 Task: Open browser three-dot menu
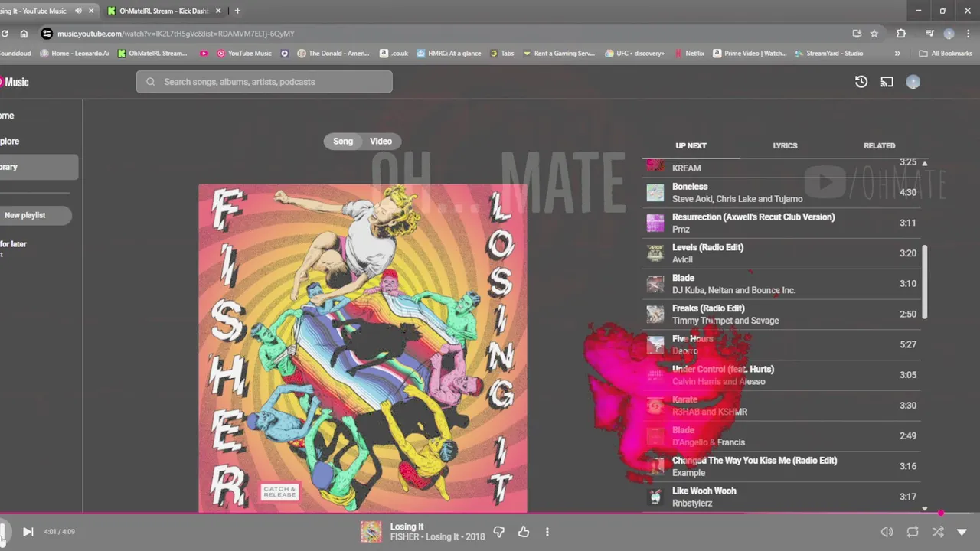(x=970, y=34)
